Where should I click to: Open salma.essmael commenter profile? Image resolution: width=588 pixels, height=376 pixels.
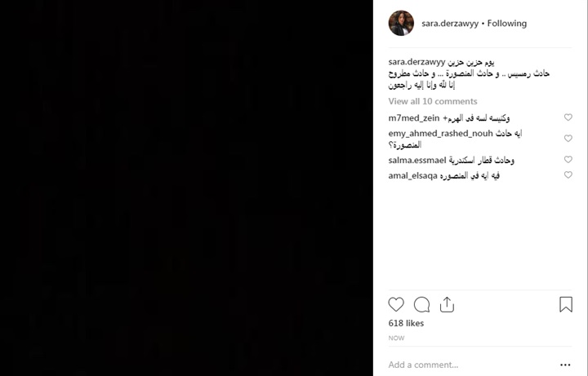(417, 161)
